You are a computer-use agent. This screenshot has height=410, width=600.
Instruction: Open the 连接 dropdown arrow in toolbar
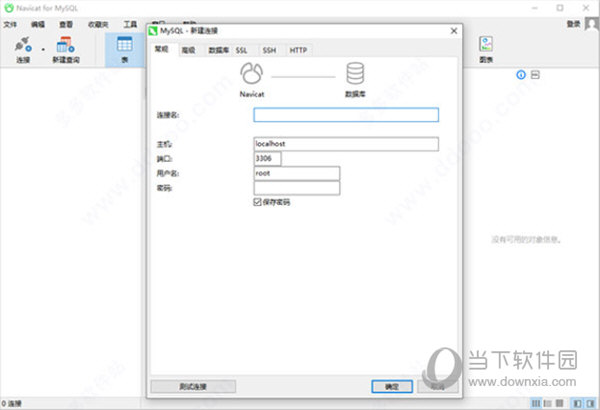pyautogui.click(x=43, y=49)
